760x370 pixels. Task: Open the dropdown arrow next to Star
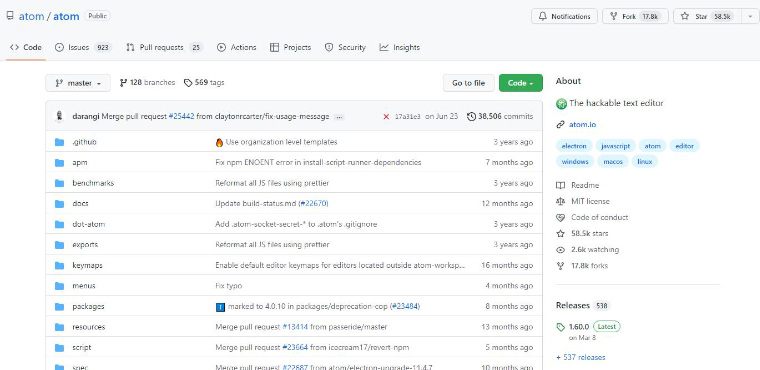click(x=750, y=16)
